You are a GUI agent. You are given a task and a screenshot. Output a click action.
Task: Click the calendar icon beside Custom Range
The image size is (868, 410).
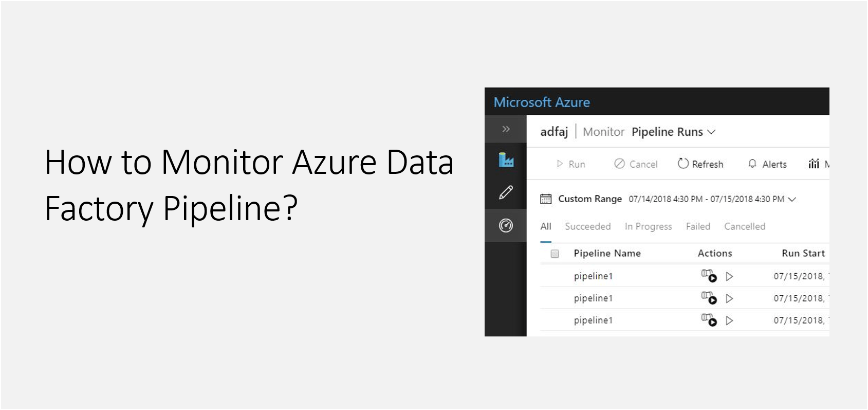[546, 199]
